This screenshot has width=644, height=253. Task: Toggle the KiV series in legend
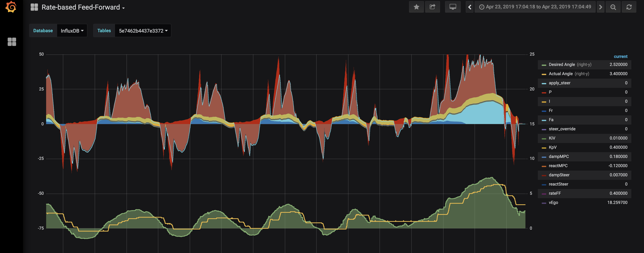pos(552,138)
